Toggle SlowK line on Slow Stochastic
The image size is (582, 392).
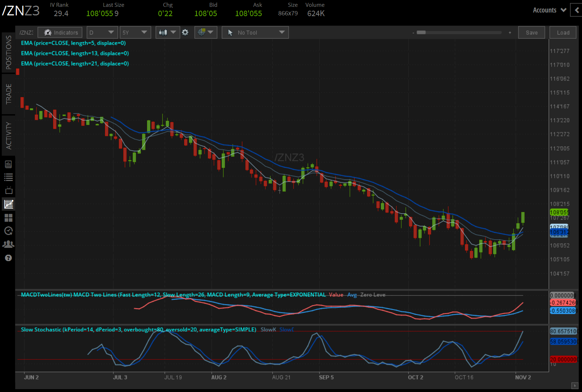click(268, 329)
